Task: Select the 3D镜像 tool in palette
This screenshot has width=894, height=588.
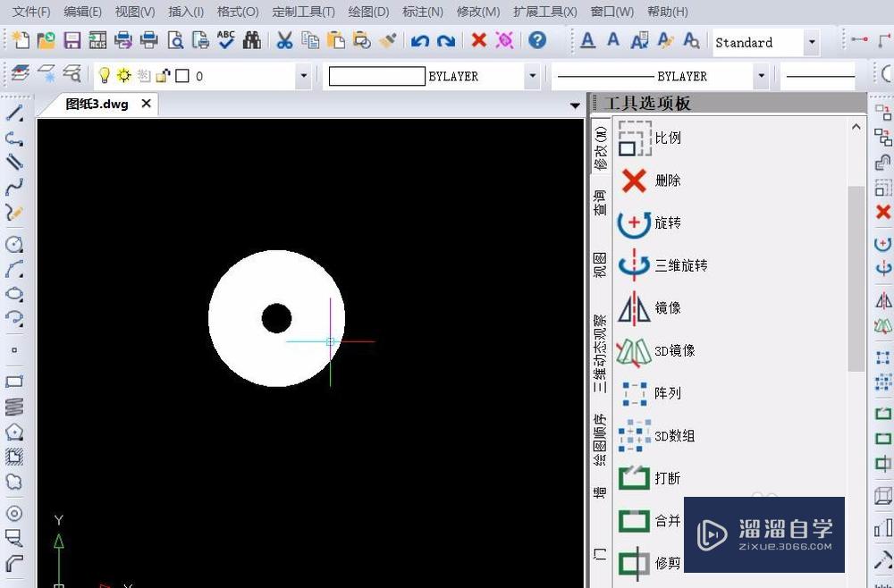Action: pos(657,351)
